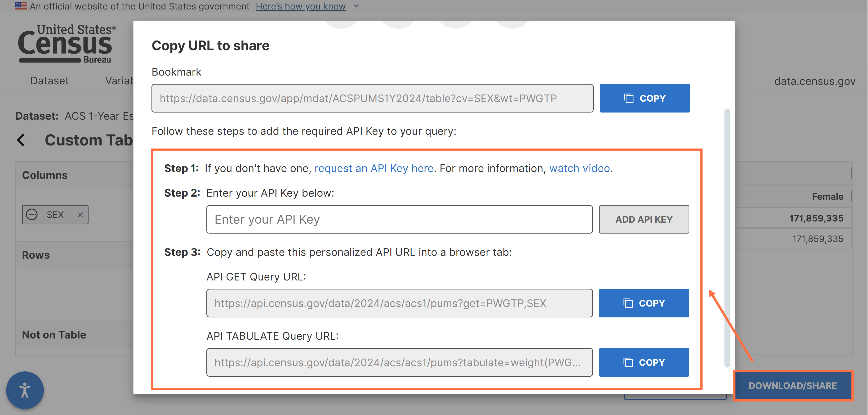This screenshot has width=868, height=415.
Task: Click the United States Census Bureau logo
Action: pyautogui.click(x=67, y=44)
